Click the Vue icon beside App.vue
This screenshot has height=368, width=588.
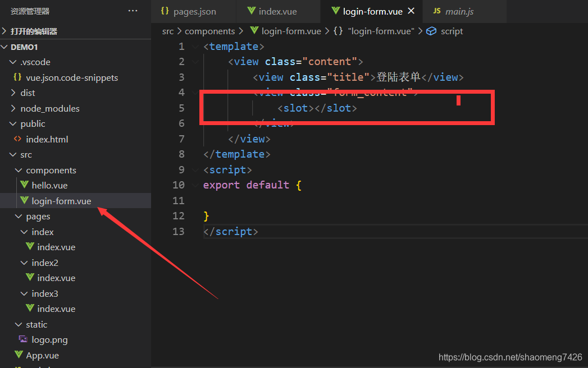tap(19, 355)
